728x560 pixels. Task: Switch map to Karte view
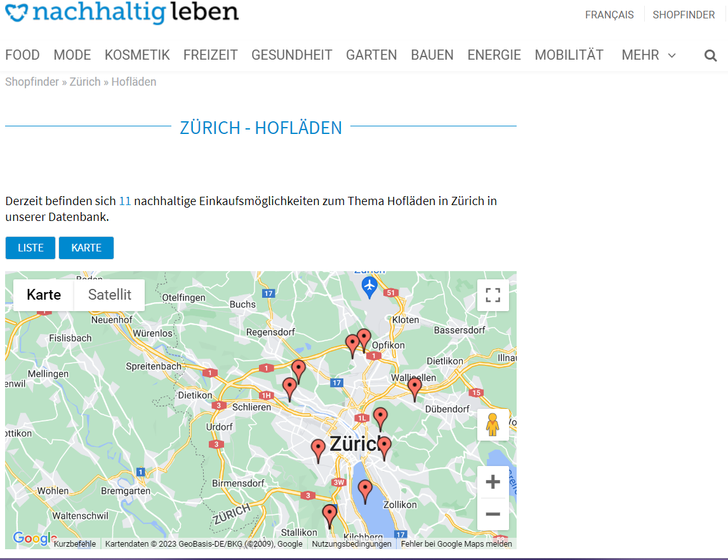[44, 295]
